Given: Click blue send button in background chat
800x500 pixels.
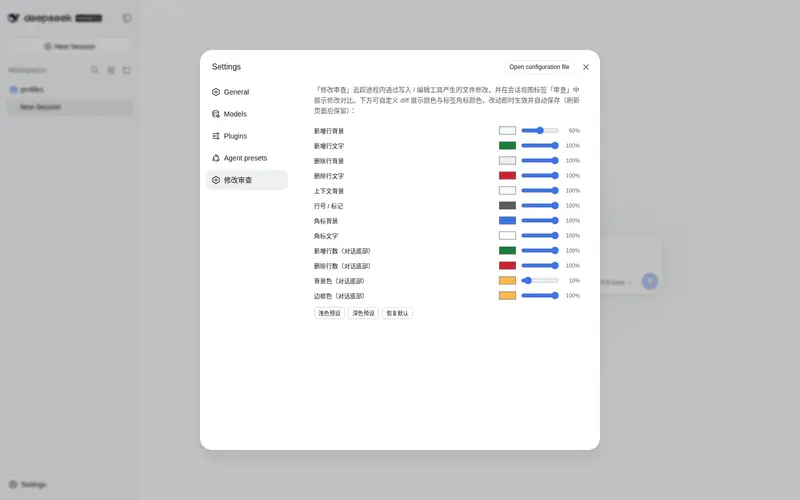Looking at the screenshot, I should [x=649, y=281].
